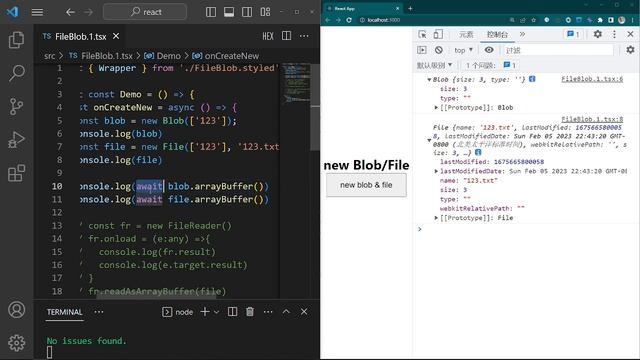This screenshot has height=360, width=640.
Task: Go forward in VS Code navigation history
Action: pos(88,12)
